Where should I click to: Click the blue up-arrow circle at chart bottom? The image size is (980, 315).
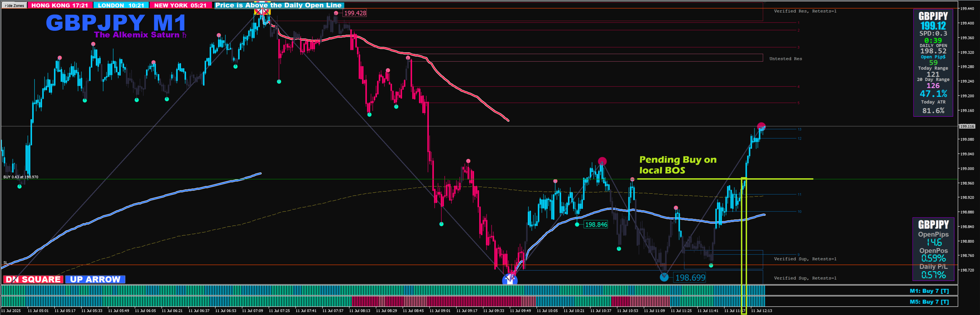510,280
